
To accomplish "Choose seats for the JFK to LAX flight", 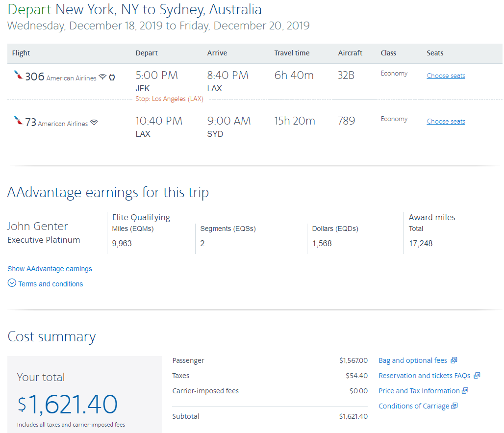I will pyautogui.click(x=446, y=76).
